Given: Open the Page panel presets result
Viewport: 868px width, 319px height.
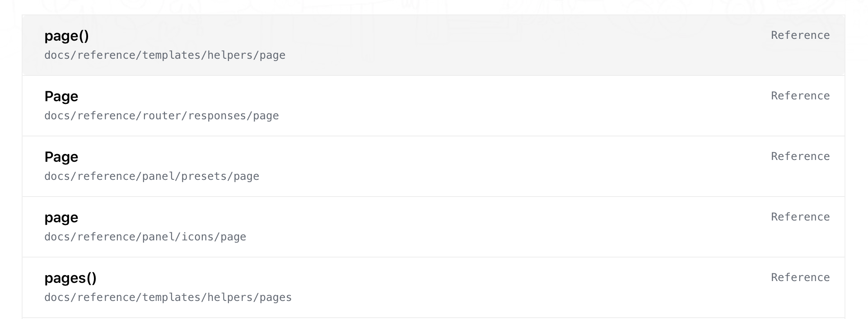Looking at the screenshot, I should click(x=61, y=157).
